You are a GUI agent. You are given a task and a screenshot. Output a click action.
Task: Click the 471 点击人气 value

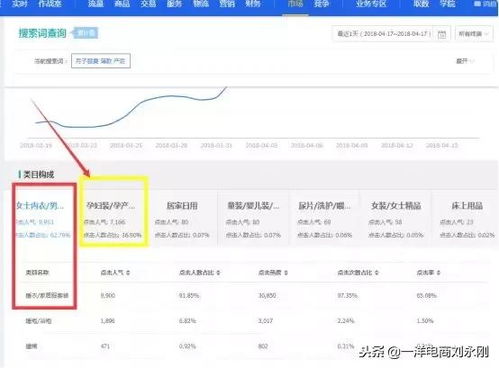pyautogui.click(x=105, y=346)
